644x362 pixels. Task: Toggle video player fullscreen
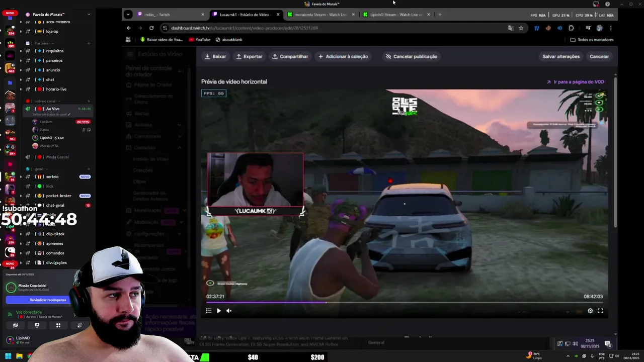click(600, 311)
